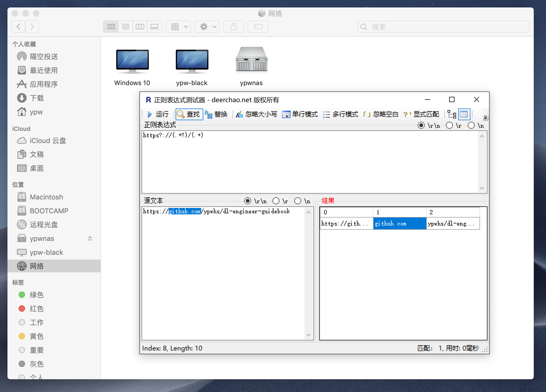Switch results to table view icon
Viewport: 546px width, 392px height.
pyautogui.click(x=464, y=114)
